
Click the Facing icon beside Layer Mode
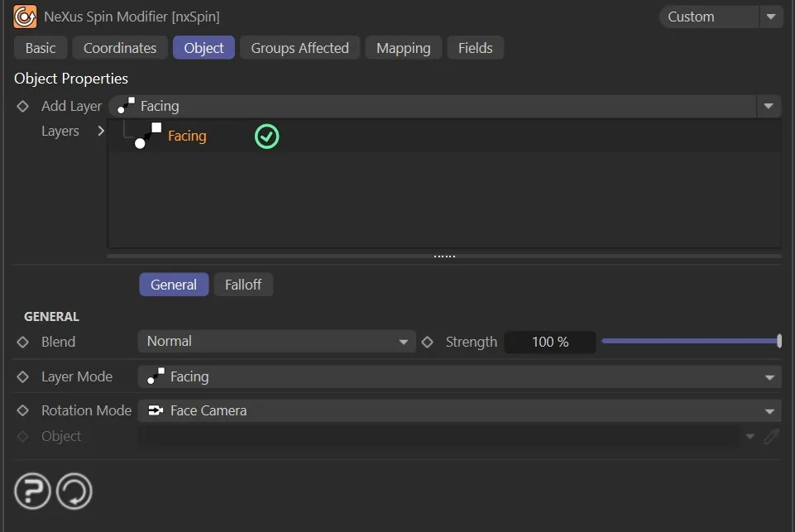(155, 376)
